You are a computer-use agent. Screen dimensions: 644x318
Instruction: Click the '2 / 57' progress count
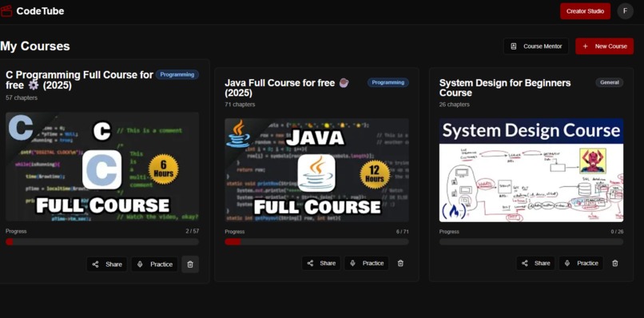point(193,232)
